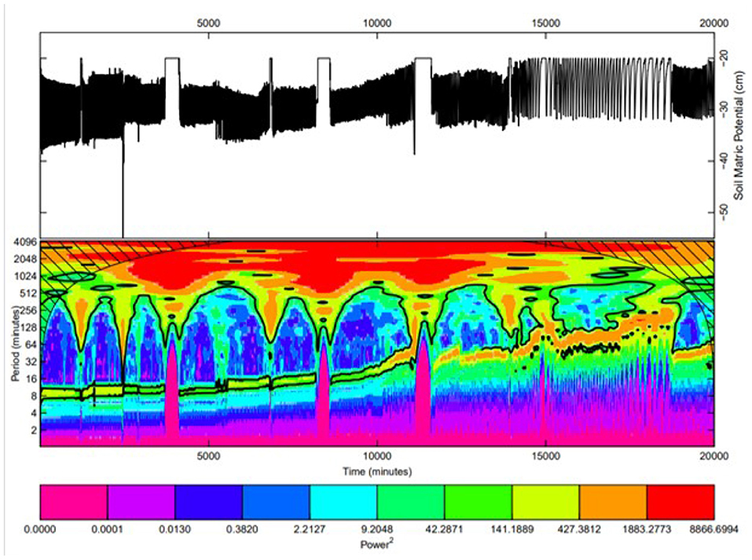Click legend value 0.3820
The height and width of the screenshot is (560, 752).
click(x=242, y=530)
